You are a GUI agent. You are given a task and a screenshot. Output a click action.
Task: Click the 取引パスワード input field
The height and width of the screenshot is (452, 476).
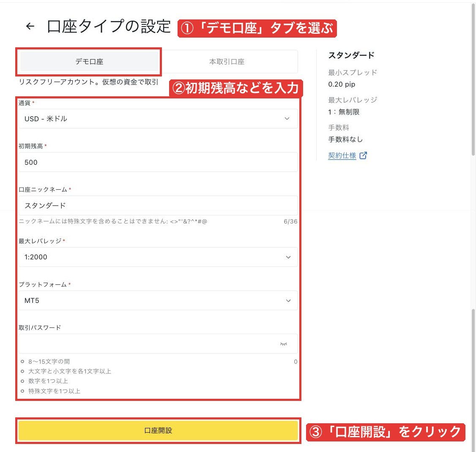pos(158,344)
